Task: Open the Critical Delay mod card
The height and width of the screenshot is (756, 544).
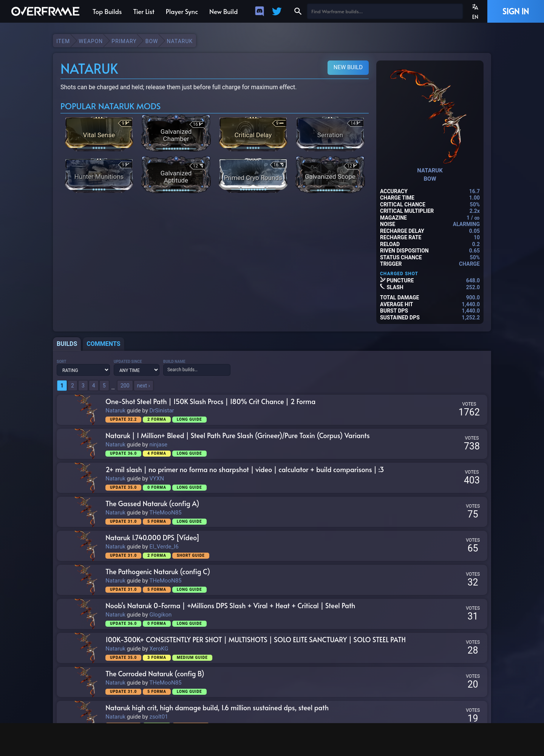Action: coord(253,133)
